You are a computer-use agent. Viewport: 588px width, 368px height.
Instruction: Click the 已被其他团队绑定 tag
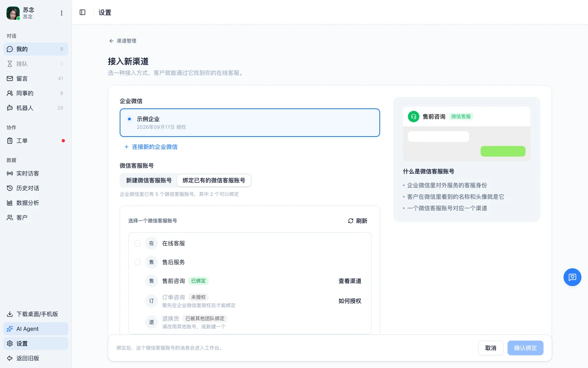tap(205, 319)
